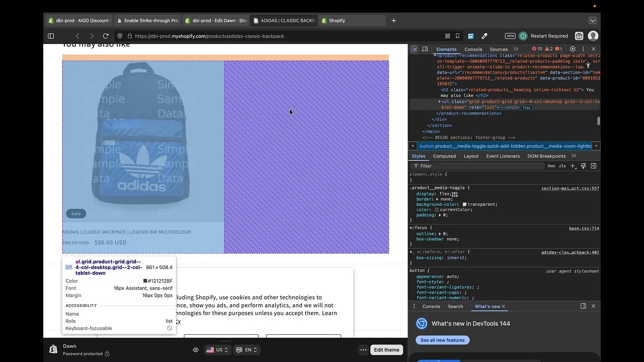Open the user profile avatar
The image size is (644, 362).
click(x=593, y=36)
